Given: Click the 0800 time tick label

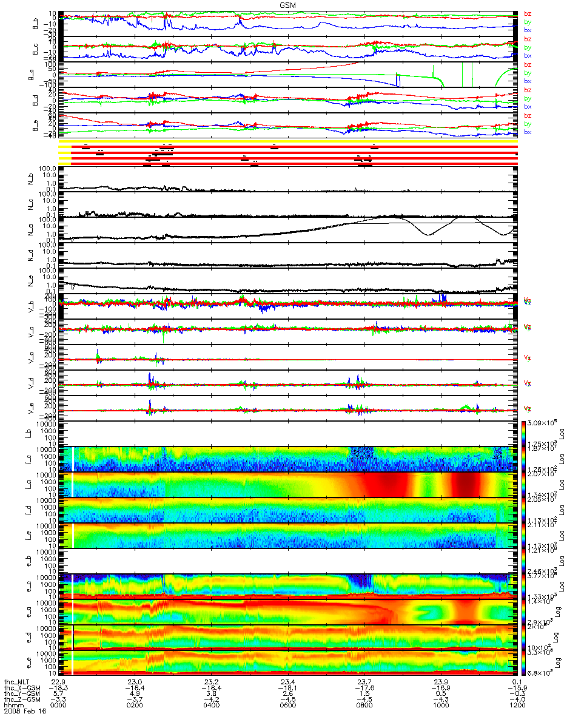Looking at the screenshot, I should pos(364,705).
